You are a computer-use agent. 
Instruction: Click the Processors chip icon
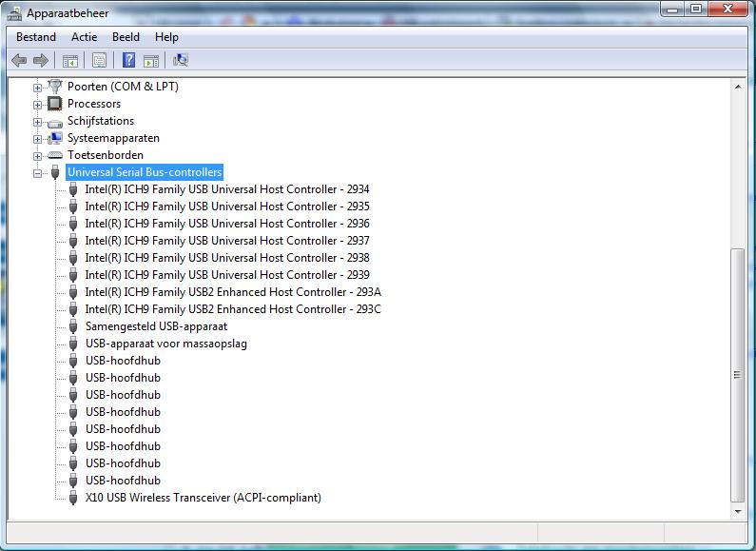pyautogui.click(x=55, y=103)
